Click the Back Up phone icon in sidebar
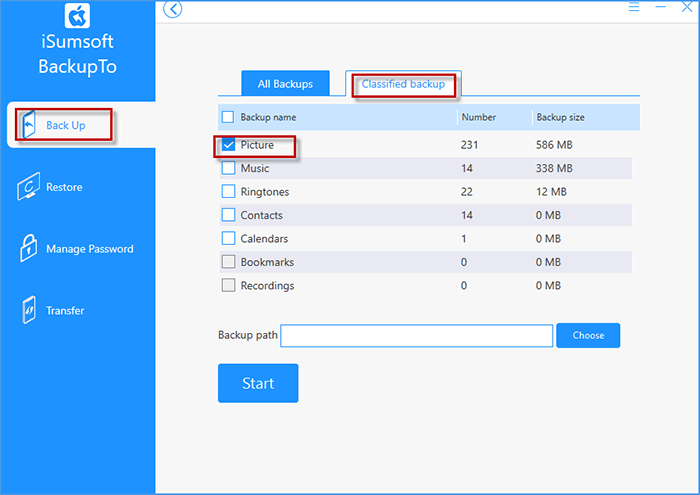The width and height of the screenshot is (700, 495). 29,125
